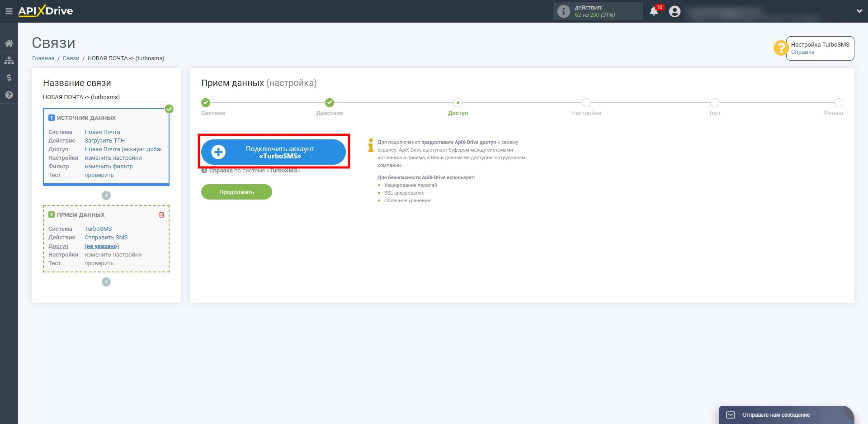868x424 pixels.
Task: Open Новая Почта system link
Action: 102,132
